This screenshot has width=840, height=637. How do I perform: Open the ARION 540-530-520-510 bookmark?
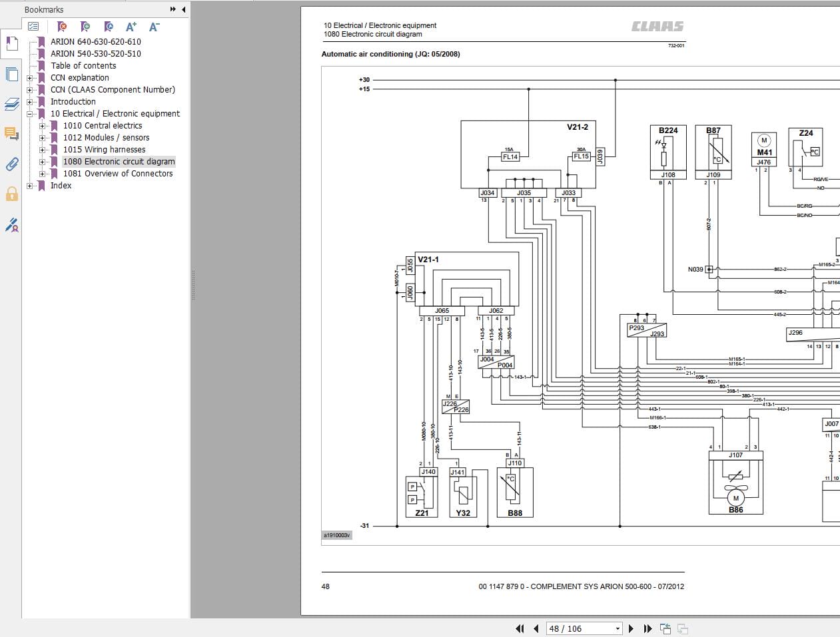[x=96, y=53]
